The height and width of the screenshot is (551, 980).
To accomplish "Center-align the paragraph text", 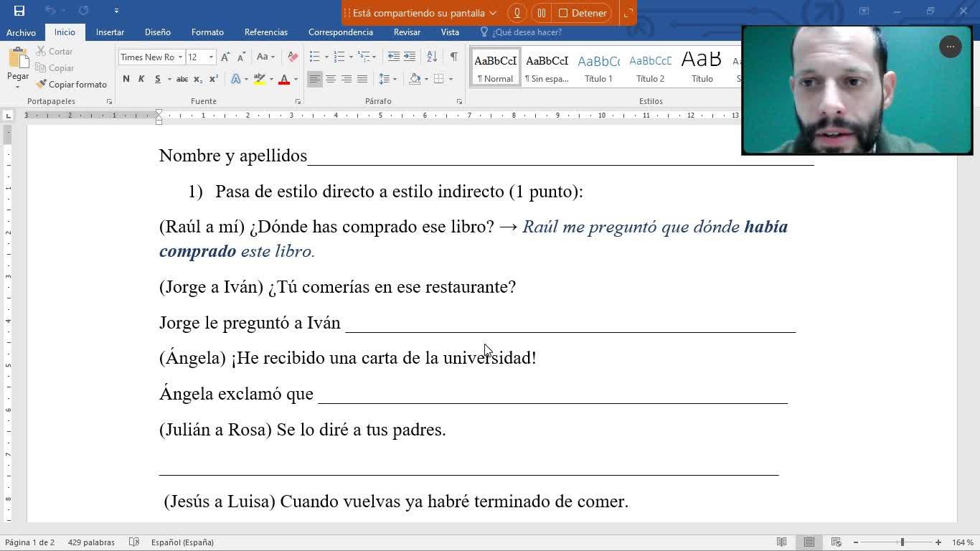I will point(331,79).
